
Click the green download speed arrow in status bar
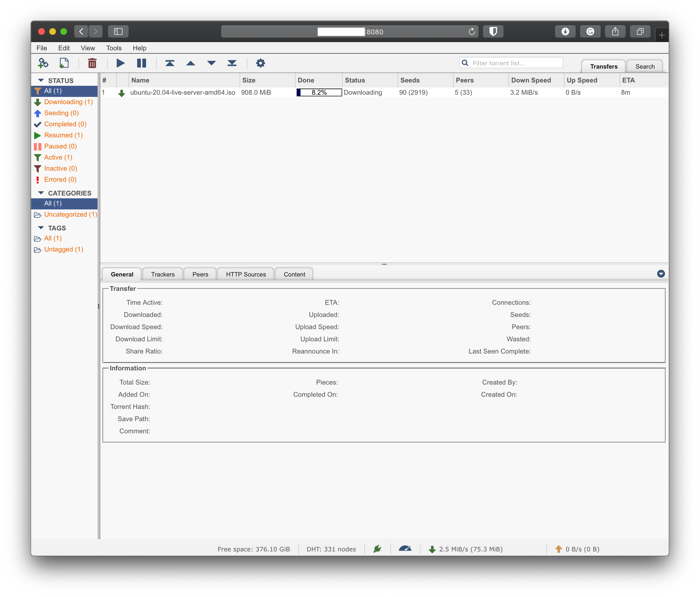pyautogui.click(x=432, y=549)
